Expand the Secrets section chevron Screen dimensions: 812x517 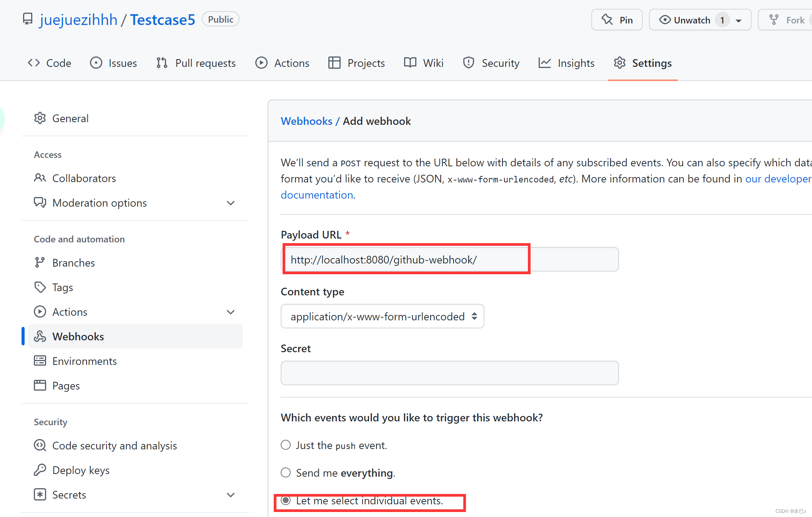click(231, 495)
